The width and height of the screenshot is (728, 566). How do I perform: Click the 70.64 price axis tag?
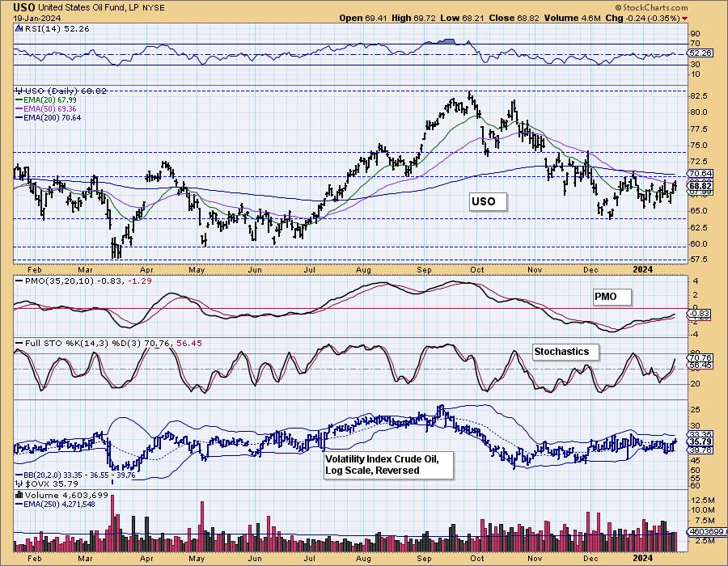pos(700,173)
